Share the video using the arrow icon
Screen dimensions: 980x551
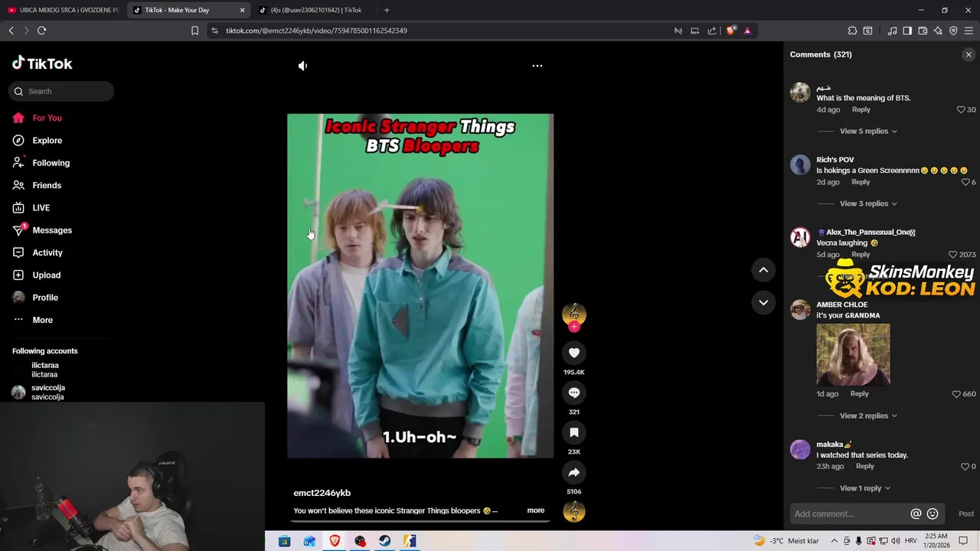click(574, 472)
